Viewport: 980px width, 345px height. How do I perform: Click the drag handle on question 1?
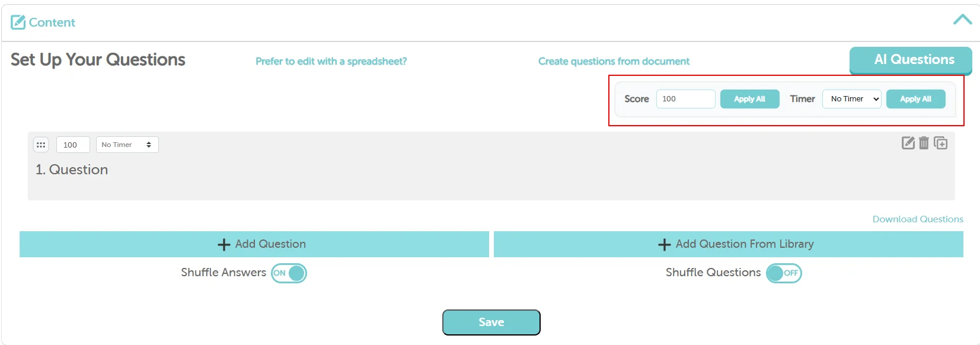coord(40,144)
